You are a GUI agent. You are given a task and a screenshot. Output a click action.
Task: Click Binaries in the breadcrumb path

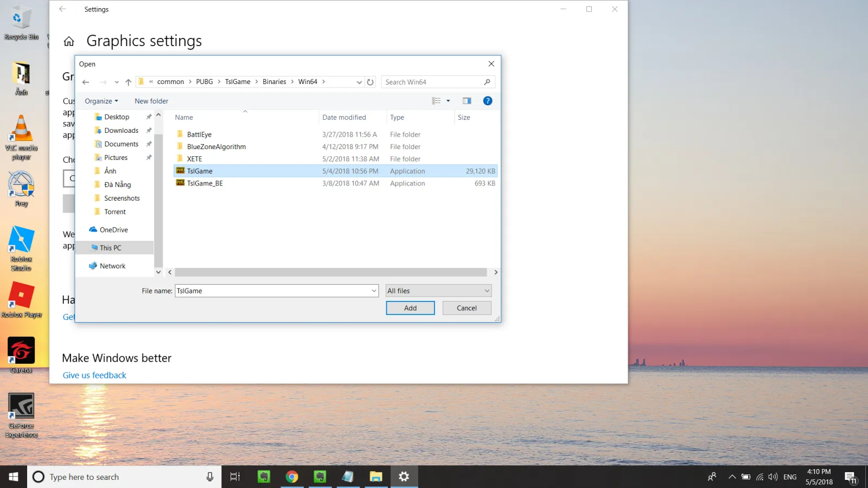[274, 82]
